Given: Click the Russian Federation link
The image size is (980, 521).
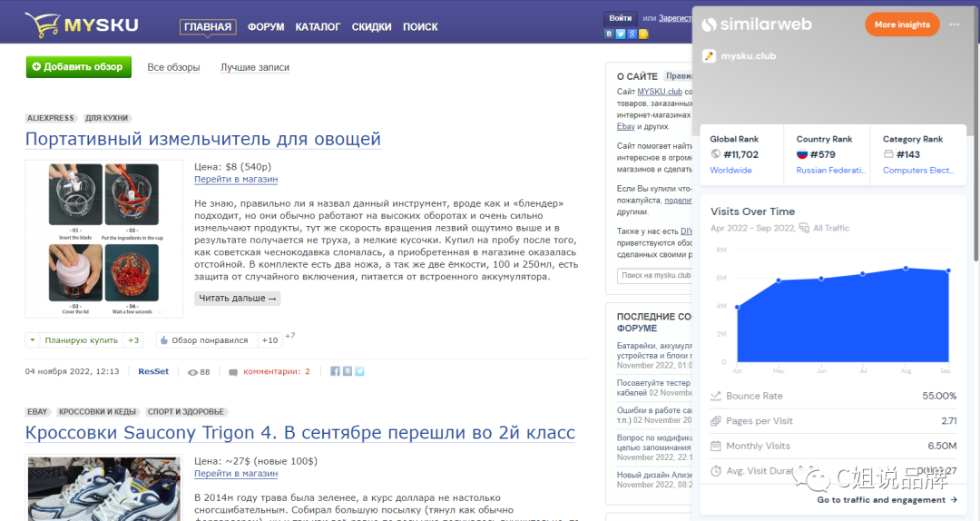Looking at the screenshot, I should 830,170.
